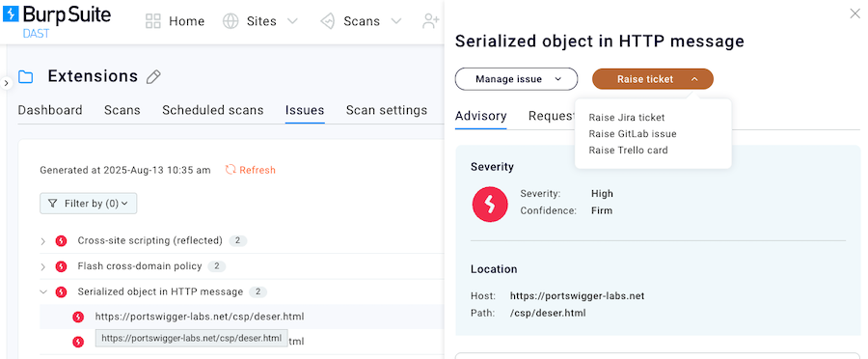Collapse the Raise ticket dropdown

coord(653,79)
